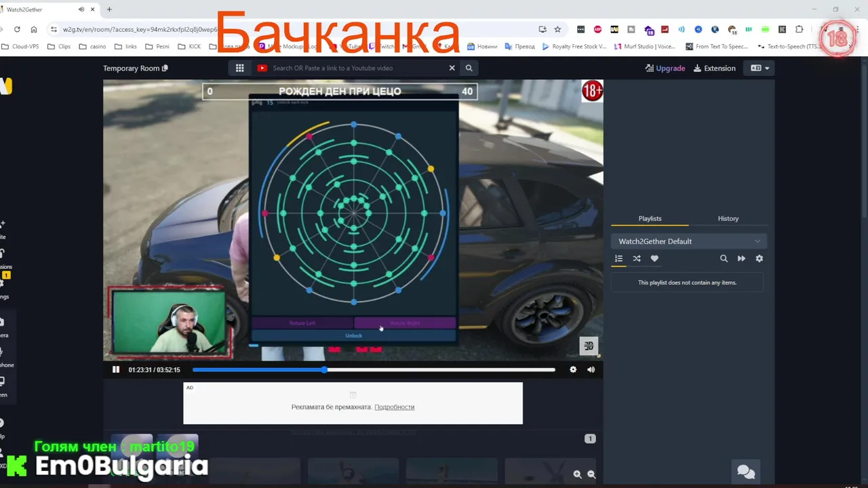Open the Cloud-VPS bookmark folder
The height and width of the screenshot is (488, 868).
click(20, 47)
